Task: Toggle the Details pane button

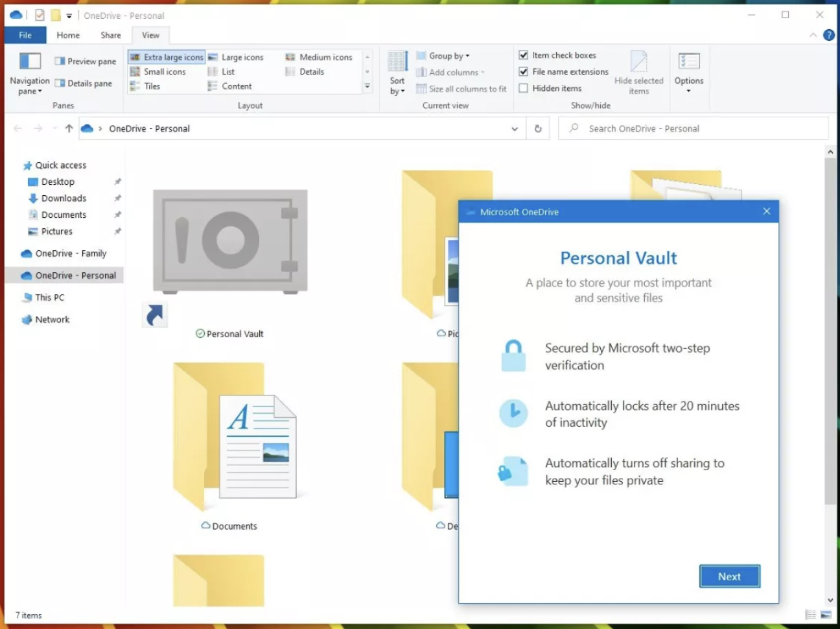Action: (x=84, y=83)
